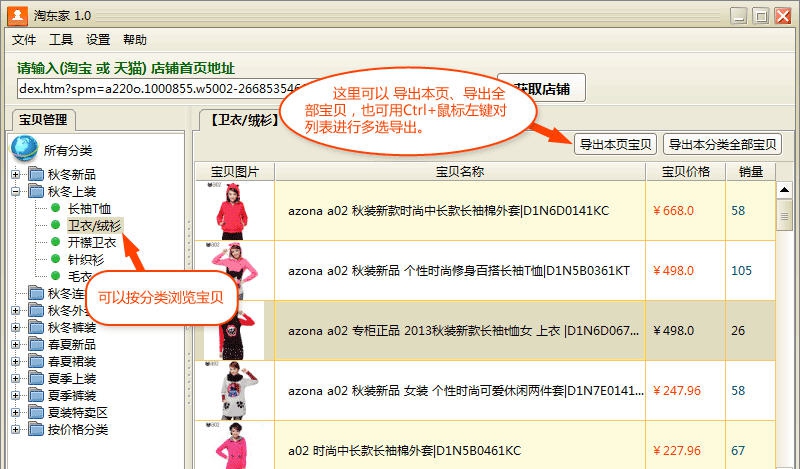The width and height of the screenshot is (800, 469).
Task: Select the 秋冬裤装 category label
Action: [72, 328]
